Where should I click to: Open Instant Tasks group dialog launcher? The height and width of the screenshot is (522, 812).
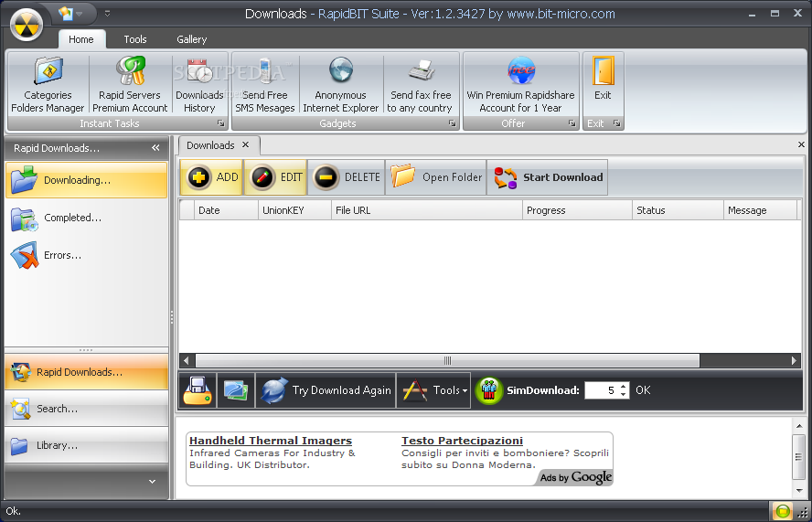tap(221, 123)
